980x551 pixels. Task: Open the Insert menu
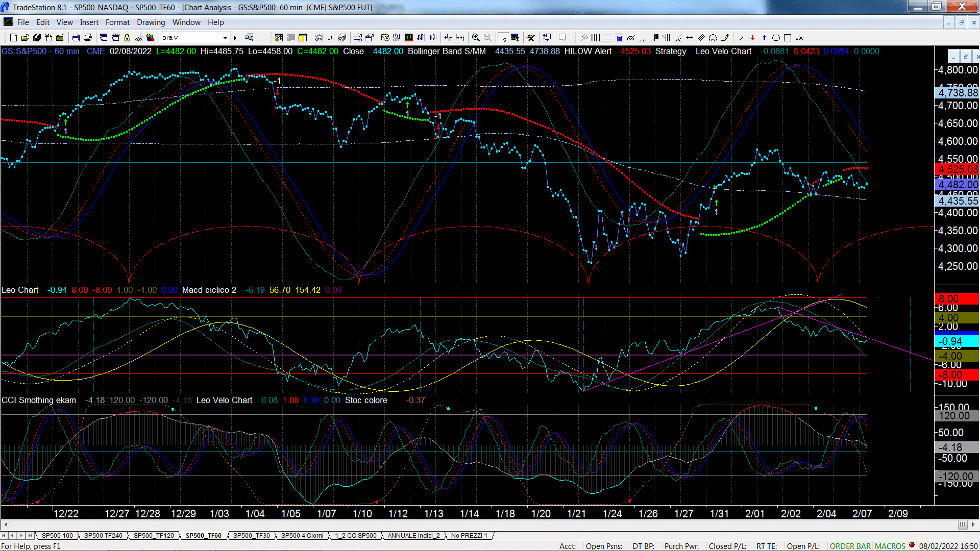(89, 22)
